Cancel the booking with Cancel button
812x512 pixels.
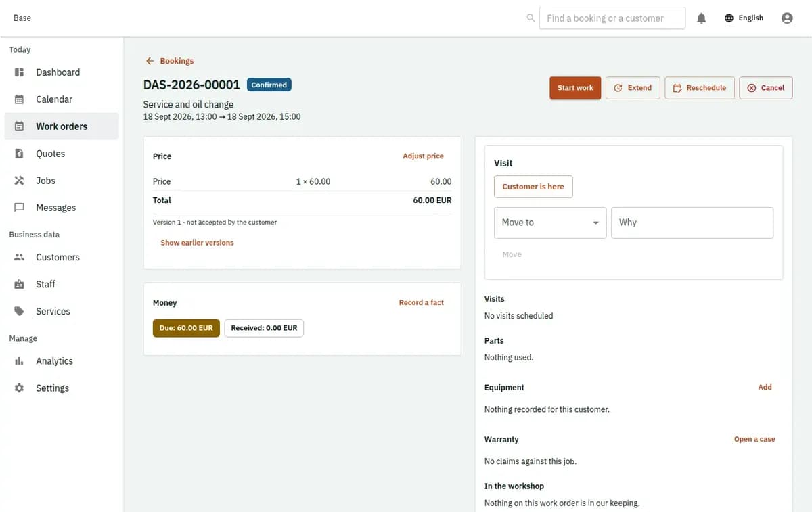click(766, 88)
